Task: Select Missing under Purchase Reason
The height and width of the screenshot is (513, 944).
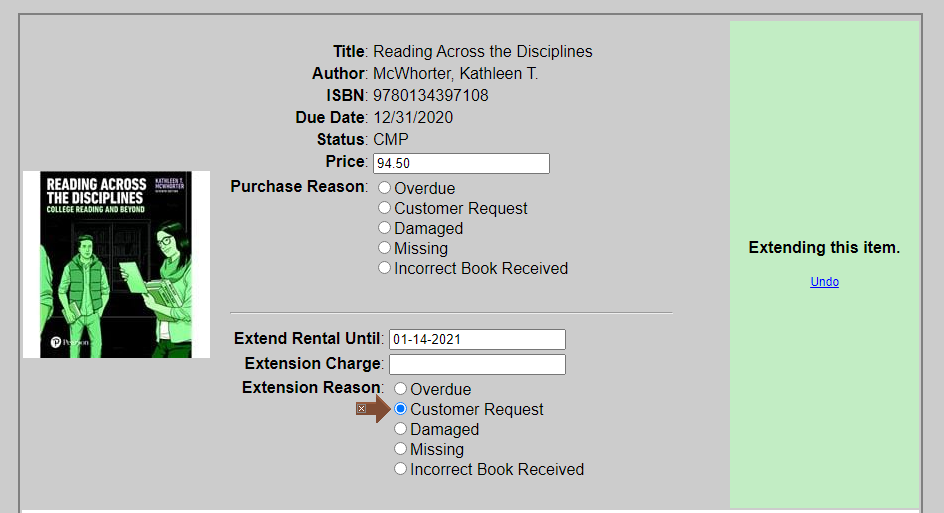Action: coord(384,247)
